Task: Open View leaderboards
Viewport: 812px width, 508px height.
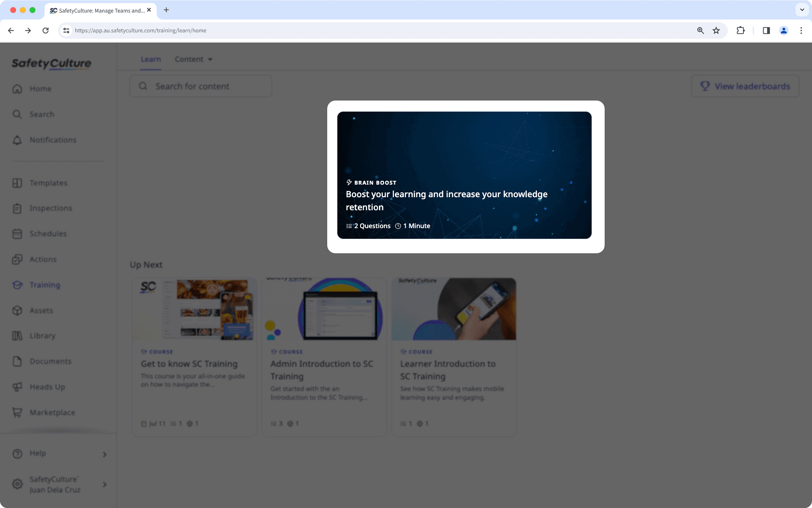Action: click(745, 86)
